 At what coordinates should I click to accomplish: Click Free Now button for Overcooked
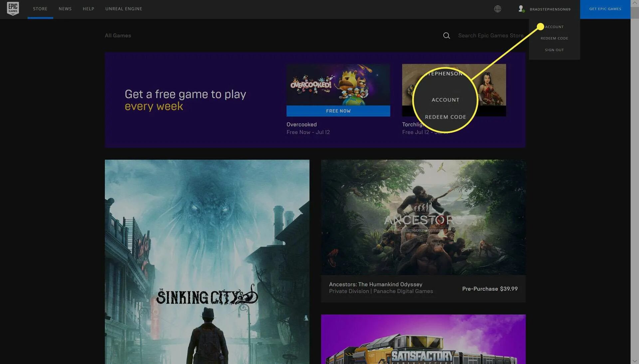[338, 111]
